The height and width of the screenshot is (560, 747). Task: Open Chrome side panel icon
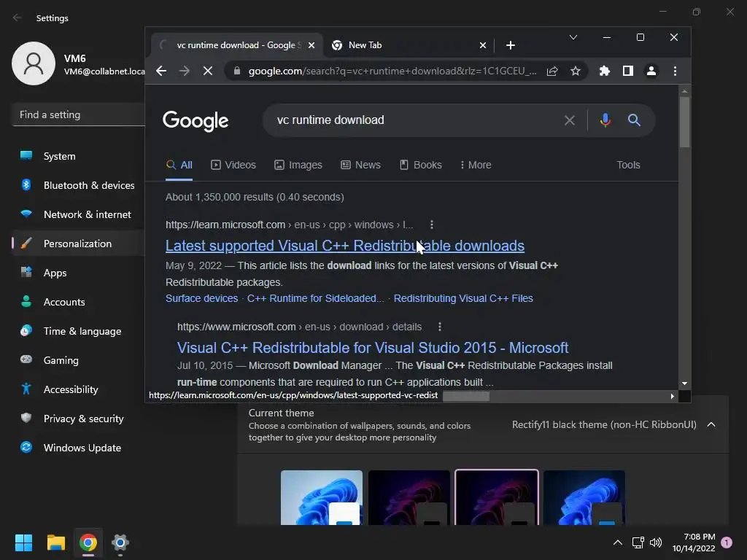tap(628, 71)
